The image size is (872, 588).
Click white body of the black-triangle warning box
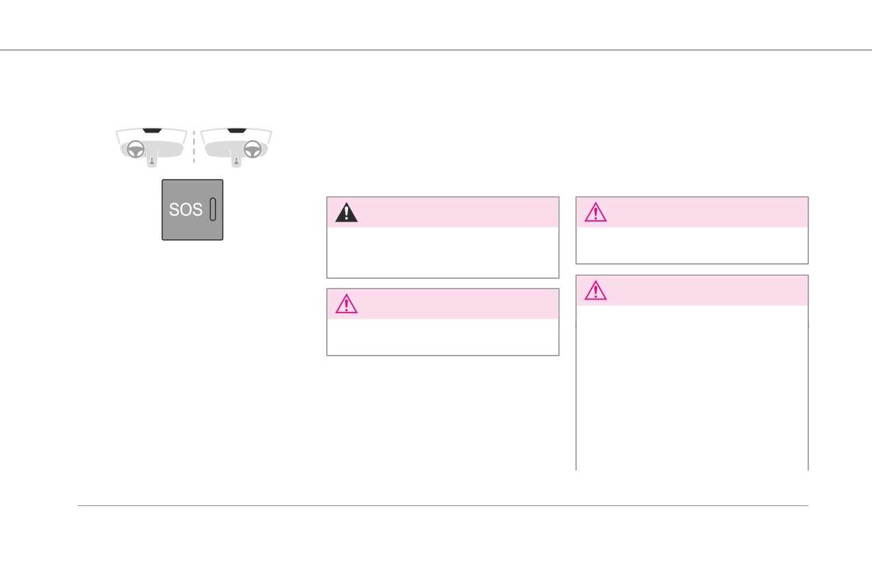pos(443,252)
